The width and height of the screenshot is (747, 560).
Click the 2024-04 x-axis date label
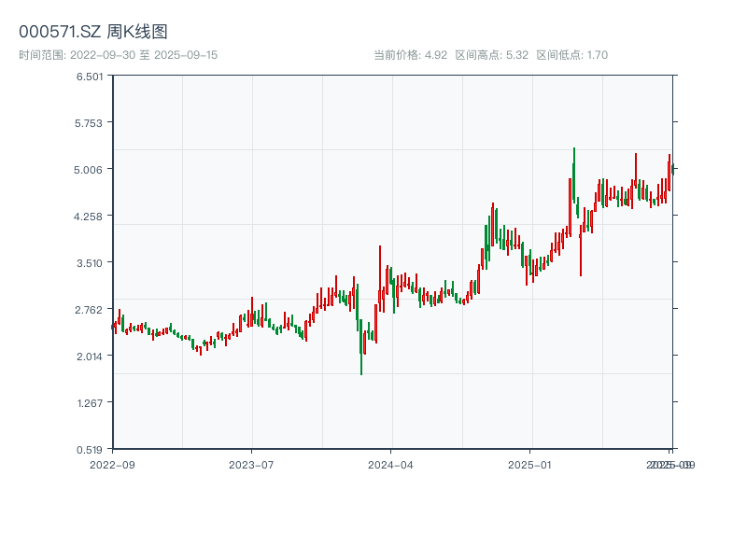click(x=391, y=464)
